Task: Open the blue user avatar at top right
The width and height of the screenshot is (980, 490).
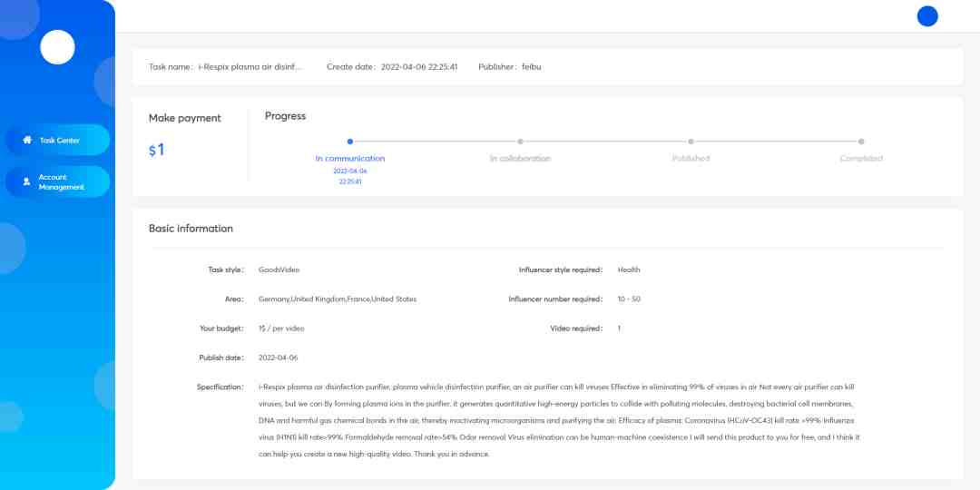Action: pyautogui.click(x=927, y=16)
